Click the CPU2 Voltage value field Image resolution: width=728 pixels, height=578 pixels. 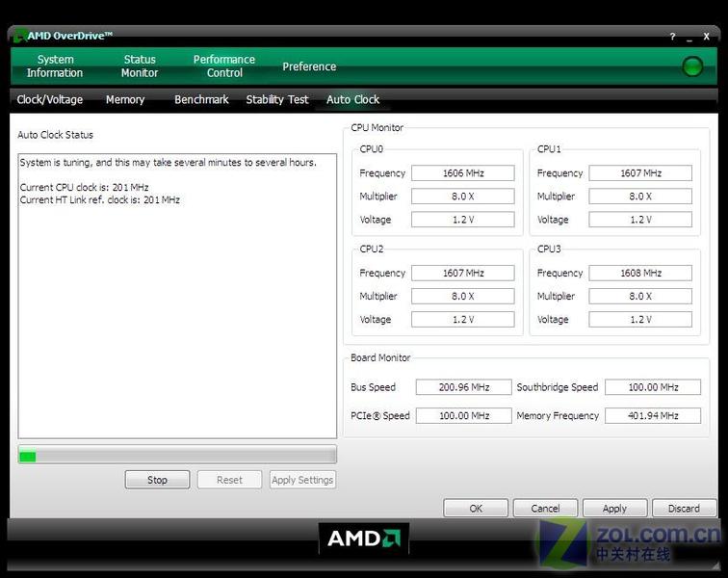463,319
